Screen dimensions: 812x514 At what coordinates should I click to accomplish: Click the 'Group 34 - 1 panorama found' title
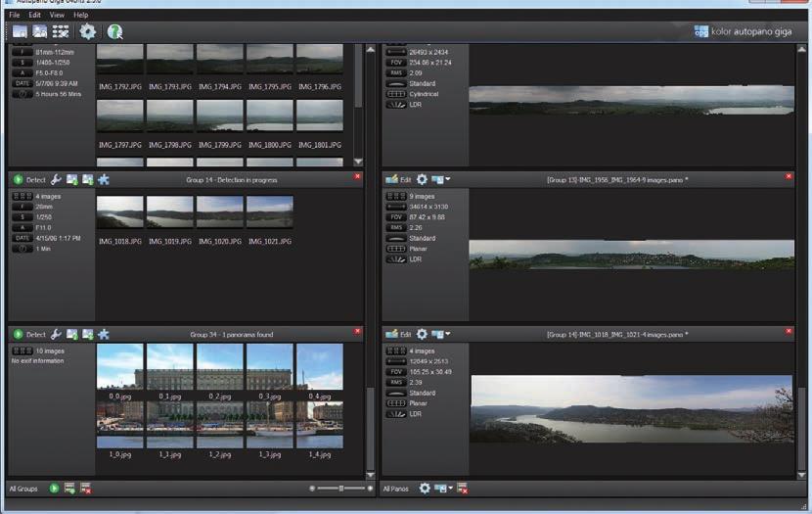[232, 335]
